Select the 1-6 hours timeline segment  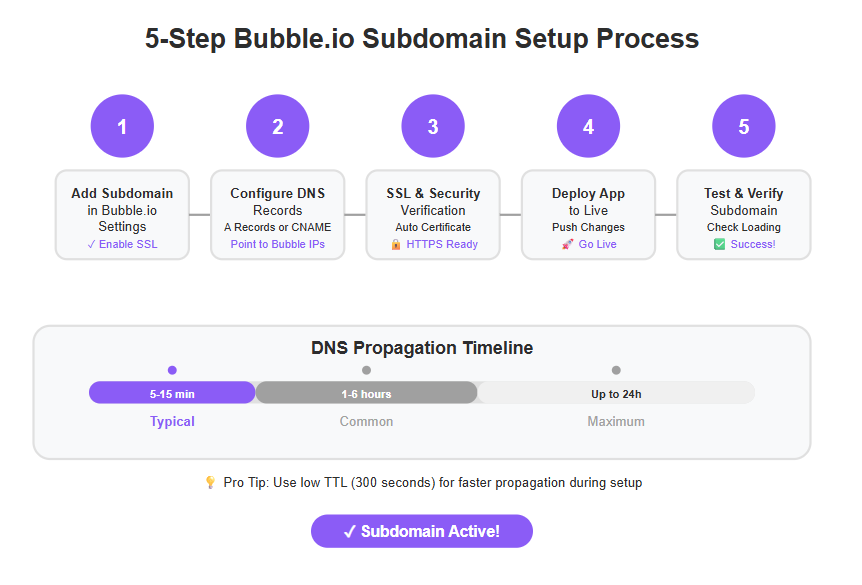tap(366, 393)
